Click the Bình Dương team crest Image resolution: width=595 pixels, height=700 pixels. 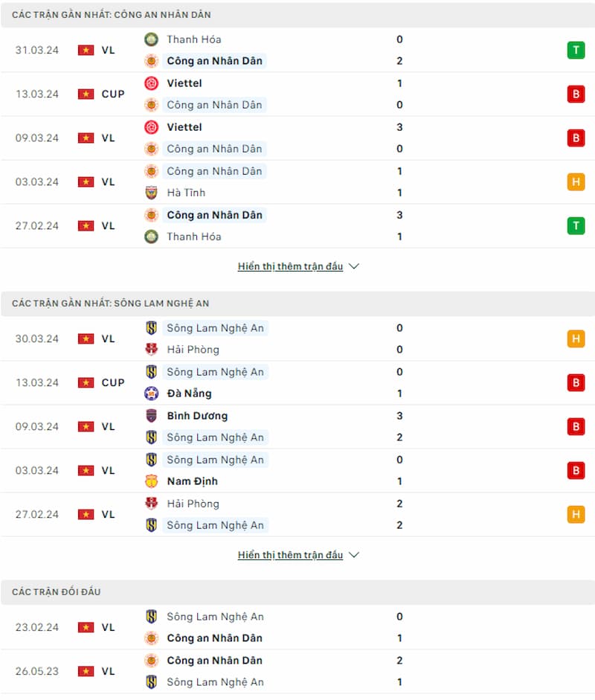(x=151, y=416)
